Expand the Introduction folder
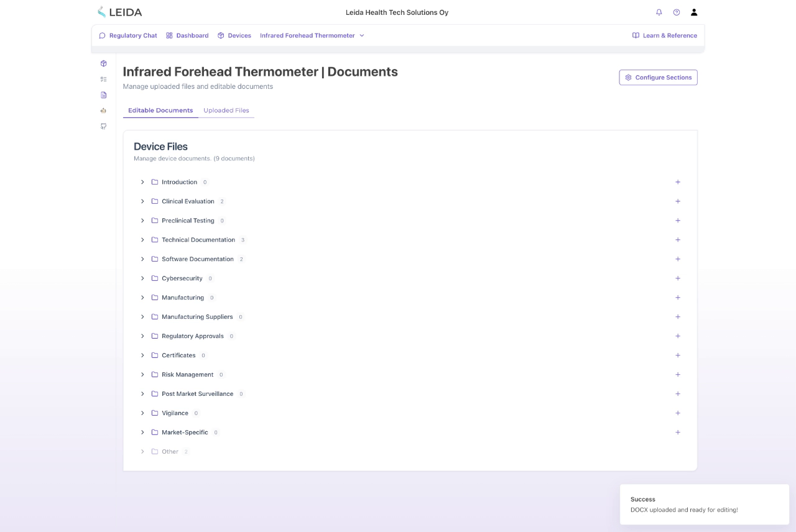Image resolution: width=796 pixels, height=532 pixels. tap(142, 182)
